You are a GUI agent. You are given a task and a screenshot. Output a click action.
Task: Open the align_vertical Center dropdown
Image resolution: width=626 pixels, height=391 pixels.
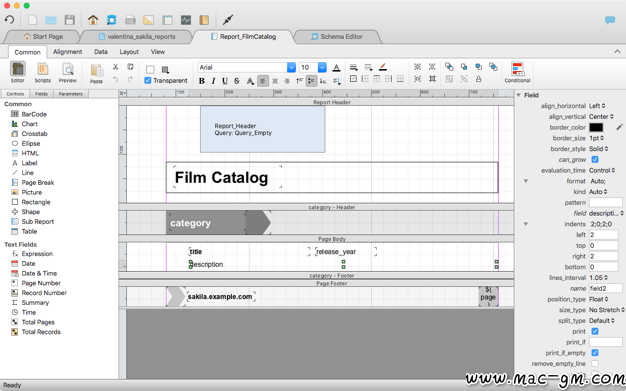pos(601,117)
